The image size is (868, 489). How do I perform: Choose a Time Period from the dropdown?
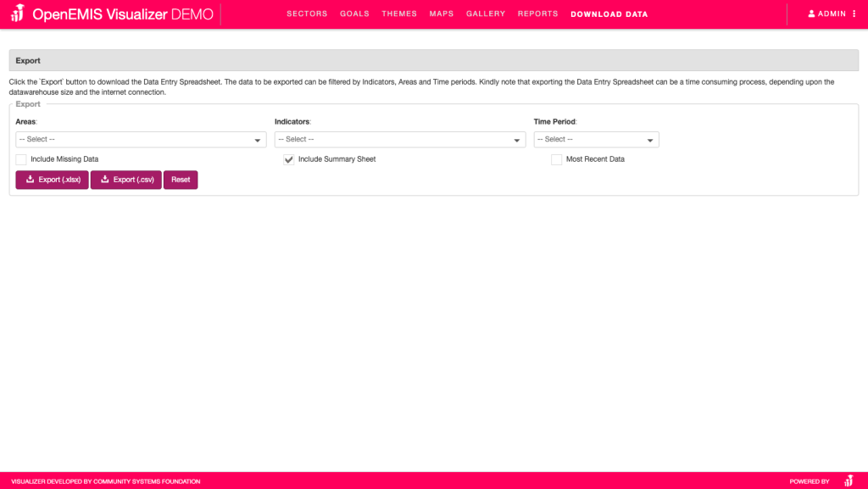pyautogui.click(x=596, y=140)
